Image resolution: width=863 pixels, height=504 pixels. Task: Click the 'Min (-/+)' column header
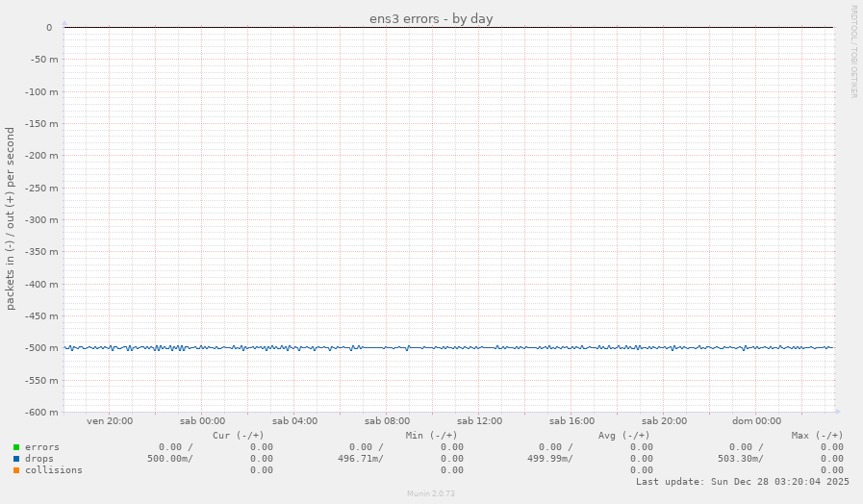pyautogui.click(x=431, y=435)
